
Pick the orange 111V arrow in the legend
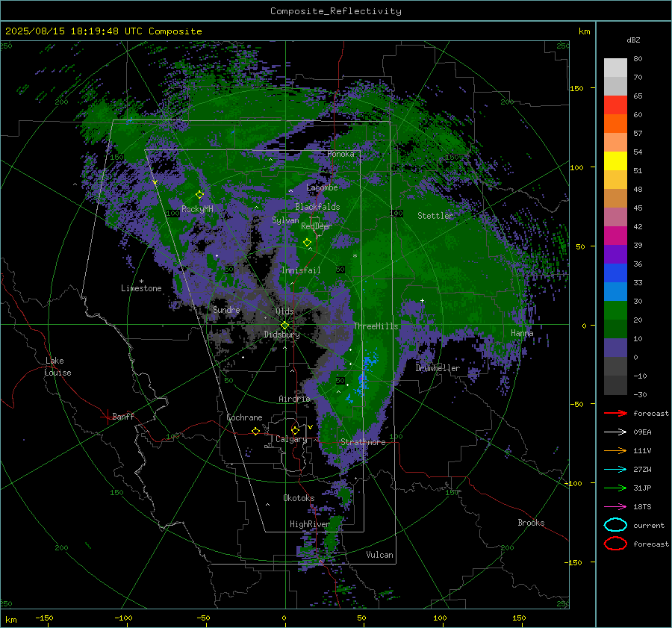click(x=615, y=450)
